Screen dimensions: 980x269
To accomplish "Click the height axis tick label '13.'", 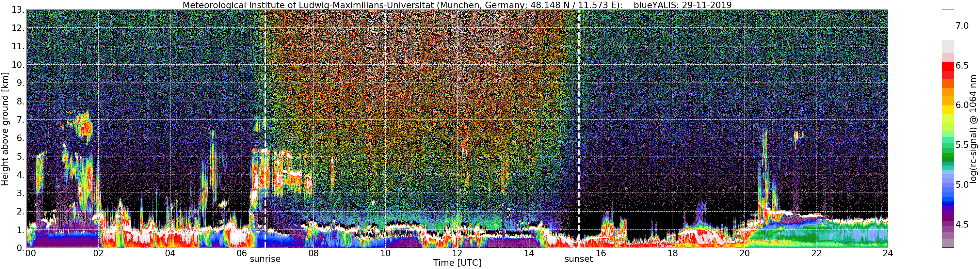I will 18,10.
